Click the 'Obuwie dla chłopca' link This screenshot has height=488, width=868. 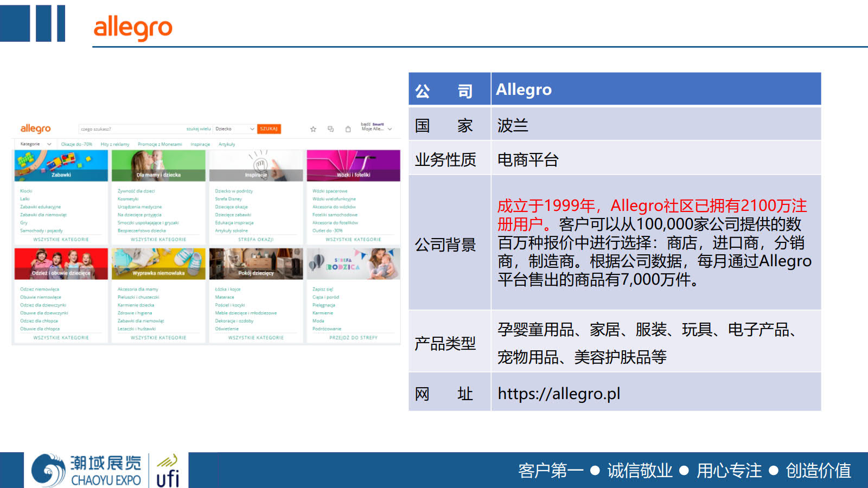pyautogui.click(x=40, y=329)
